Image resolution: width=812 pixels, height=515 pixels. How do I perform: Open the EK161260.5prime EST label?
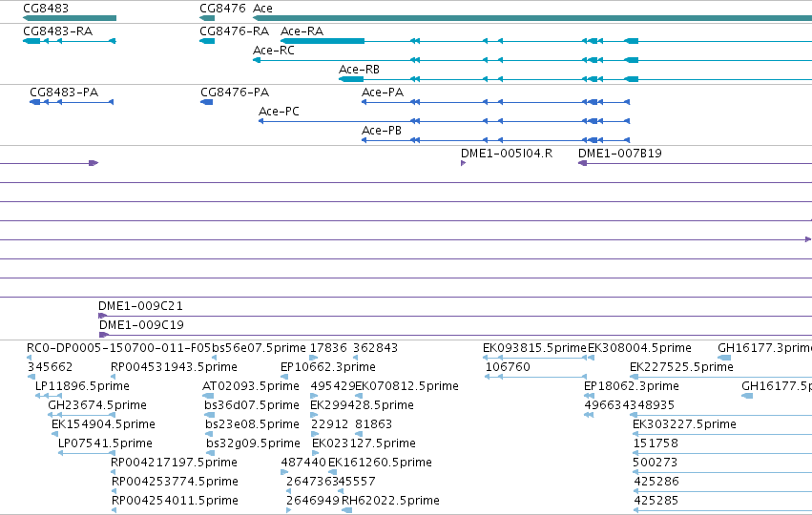pyautogui.click(x=380, y=463)
